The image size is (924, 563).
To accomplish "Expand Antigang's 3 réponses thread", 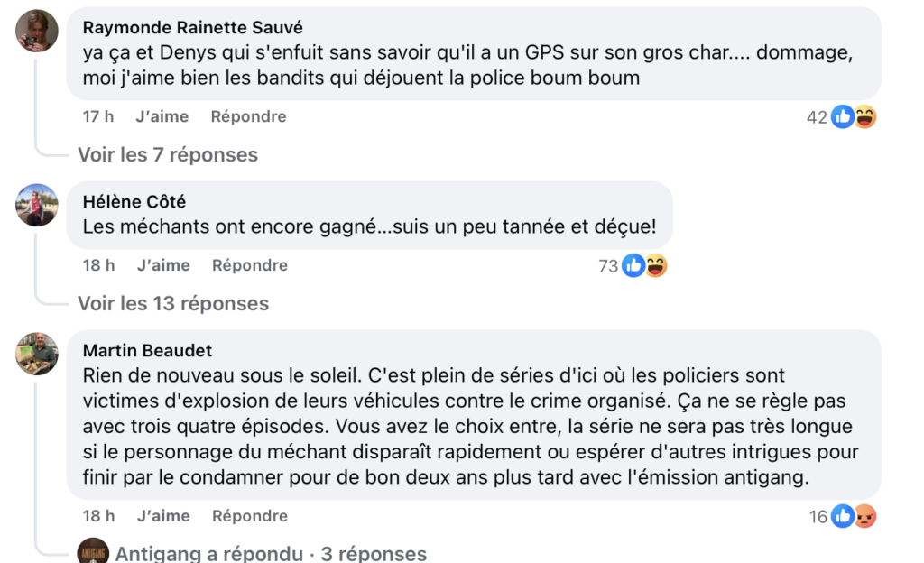I will tap(271, 553).
